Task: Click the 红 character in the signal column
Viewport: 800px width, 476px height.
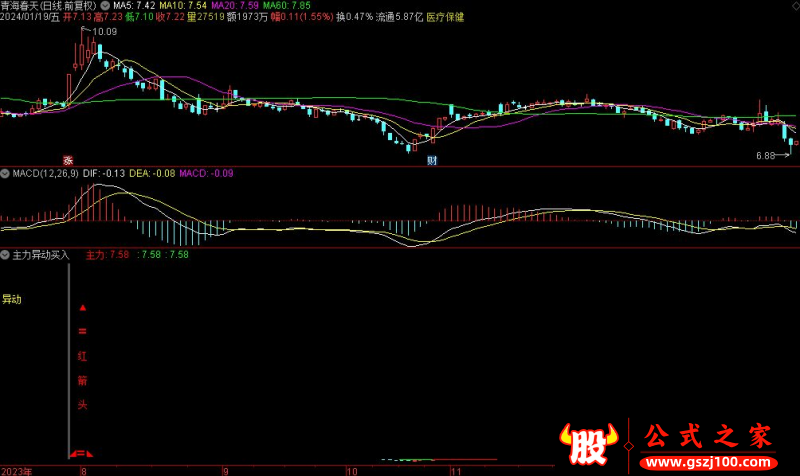Action: pyautogui.click(x=82, y=356)
